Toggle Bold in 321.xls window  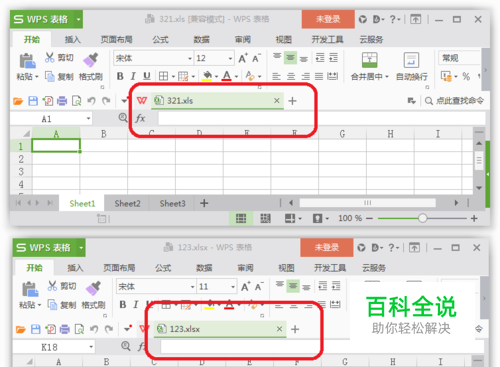(120, 76)
